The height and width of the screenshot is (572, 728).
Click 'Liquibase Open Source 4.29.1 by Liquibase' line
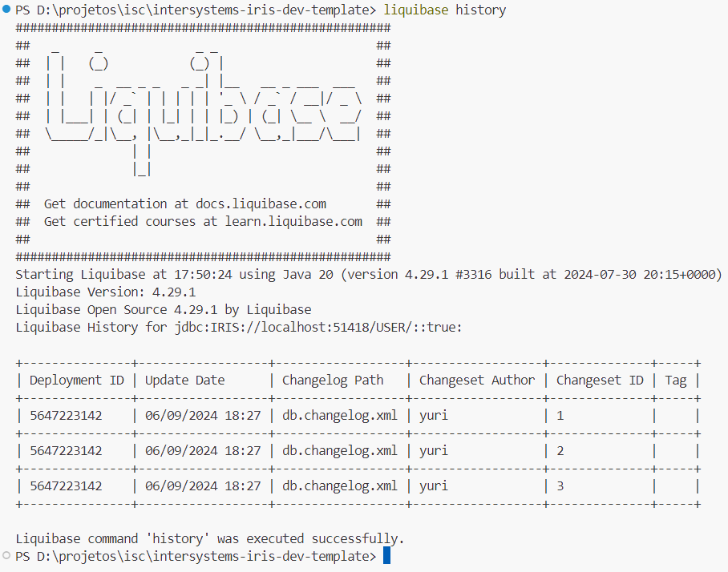pos(164,309)
